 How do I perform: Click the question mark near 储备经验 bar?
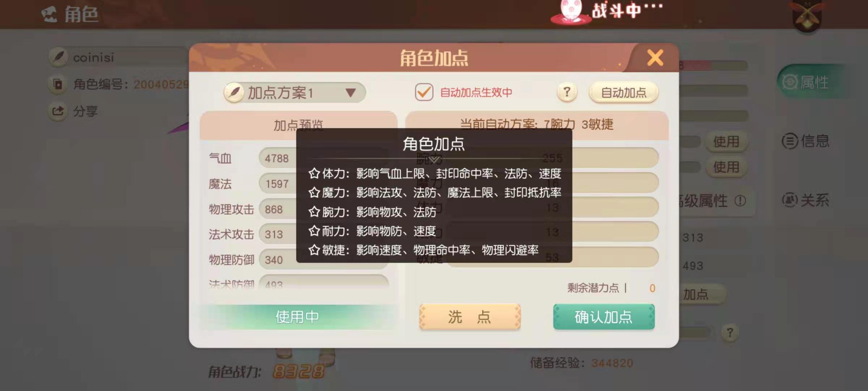[730, 332]
